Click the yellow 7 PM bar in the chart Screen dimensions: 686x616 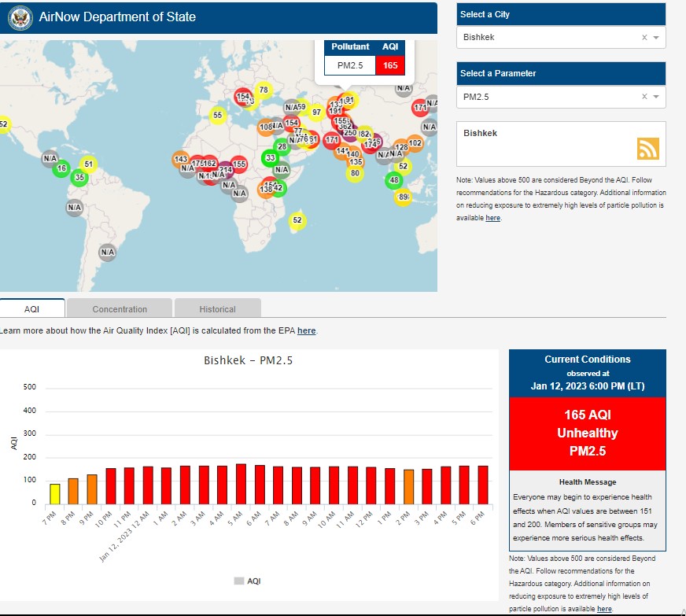click(x=55, y=493)
